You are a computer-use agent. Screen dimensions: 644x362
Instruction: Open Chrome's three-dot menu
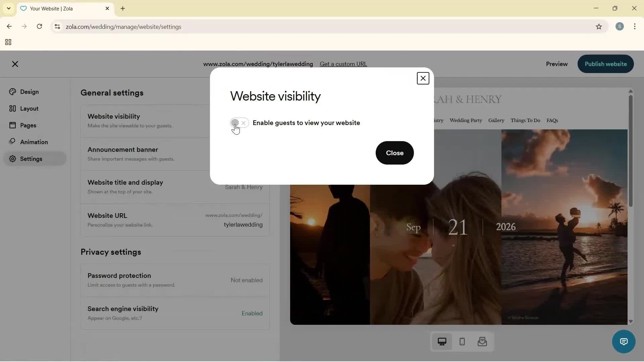(x=635, y=26)
